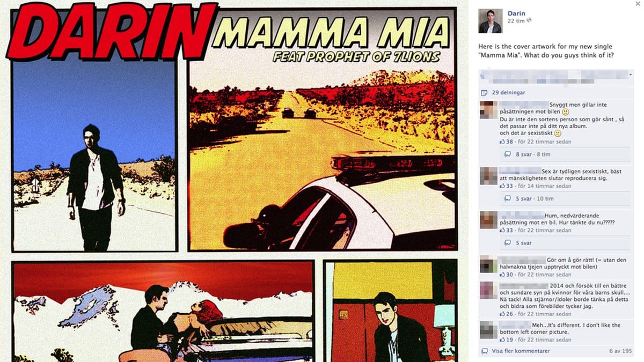Open Darin's profile picture thumbnail

490,21
